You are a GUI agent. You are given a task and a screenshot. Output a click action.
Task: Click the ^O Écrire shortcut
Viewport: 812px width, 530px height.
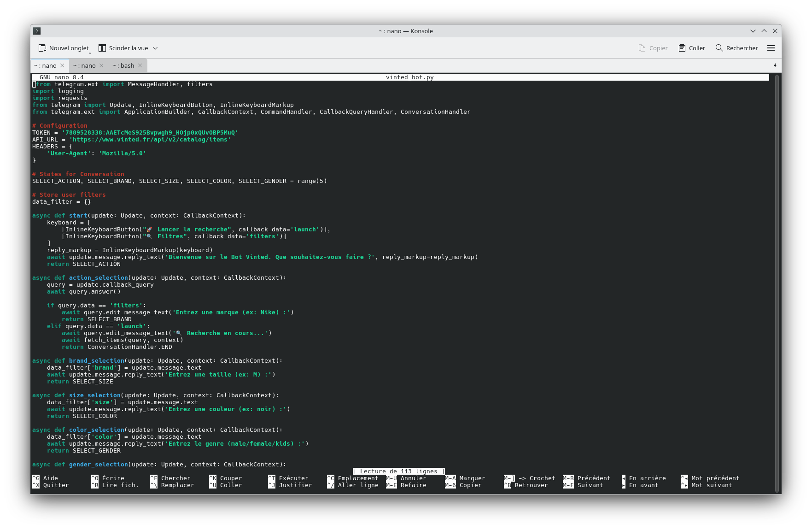108,478
